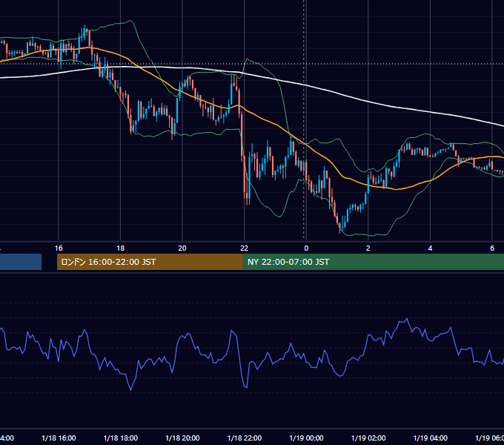This screenshot has height=445, width=504.
Task: Click the hour label 4 on price chart axis
Action: (x=430, y=248)
